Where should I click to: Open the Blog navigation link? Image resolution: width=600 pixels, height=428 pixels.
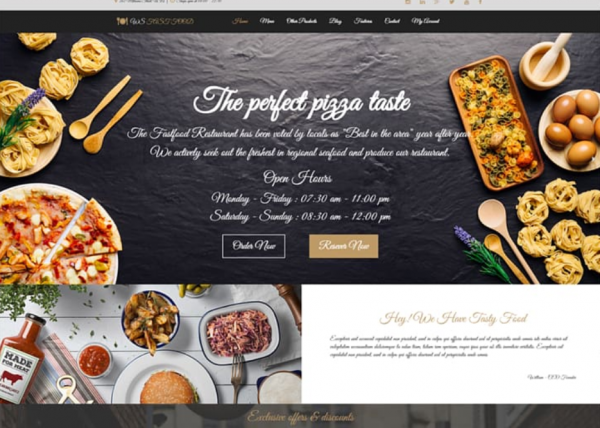pos(335,21)
